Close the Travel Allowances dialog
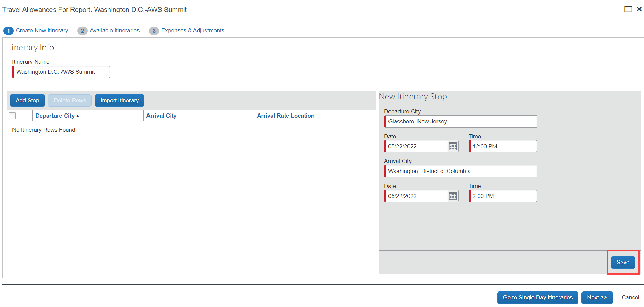Viewport: 644px width, 307px height. point(639,9)
